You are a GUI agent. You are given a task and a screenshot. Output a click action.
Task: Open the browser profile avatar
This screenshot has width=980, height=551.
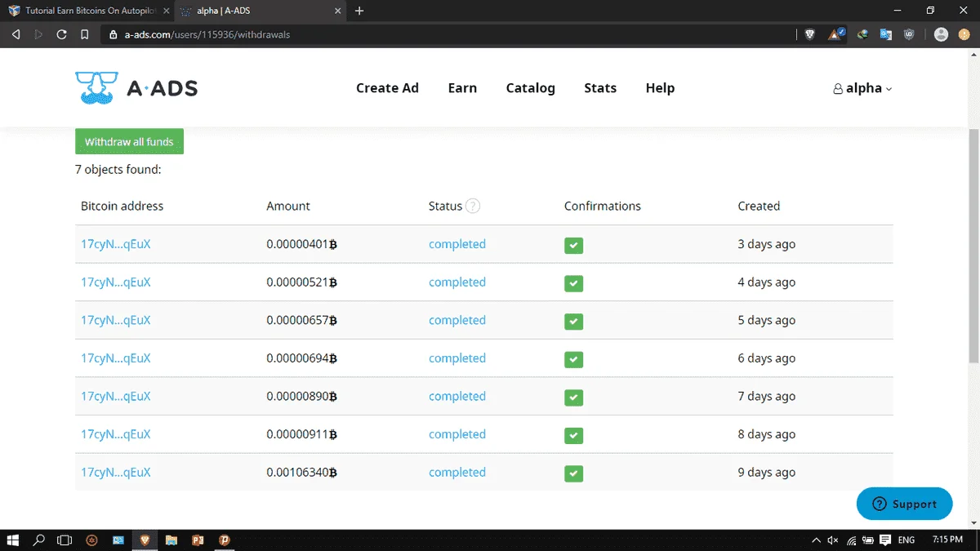click(941, 34)
